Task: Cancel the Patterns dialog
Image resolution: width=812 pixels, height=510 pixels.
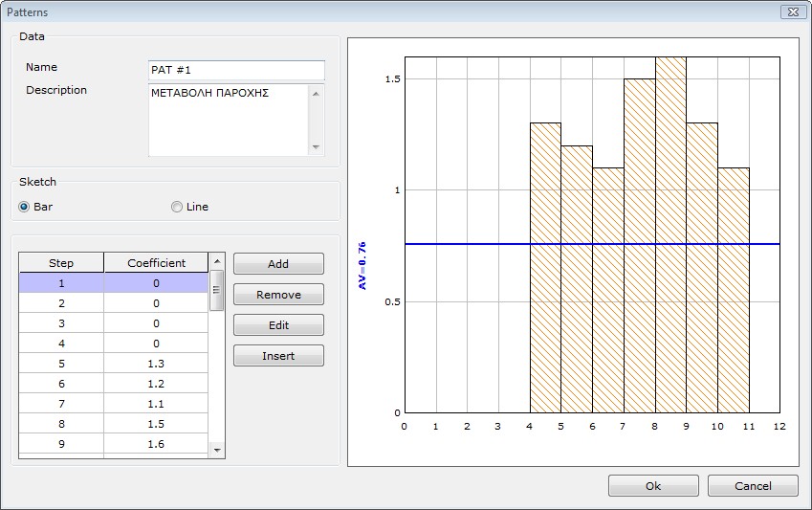Action: [752, 486]
